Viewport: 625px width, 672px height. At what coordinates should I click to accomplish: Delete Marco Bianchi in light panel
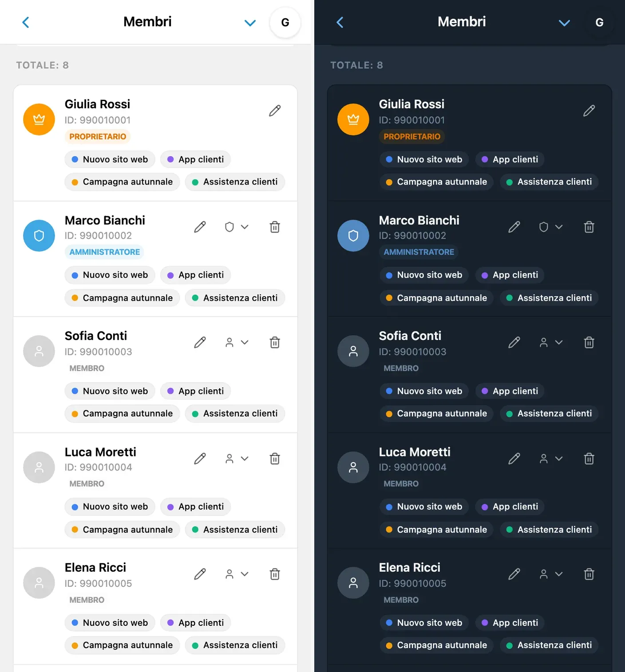pos(275,227)
